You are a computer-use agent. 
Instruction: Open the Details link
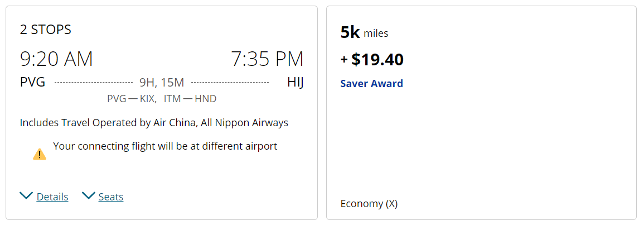click(52, 197)
